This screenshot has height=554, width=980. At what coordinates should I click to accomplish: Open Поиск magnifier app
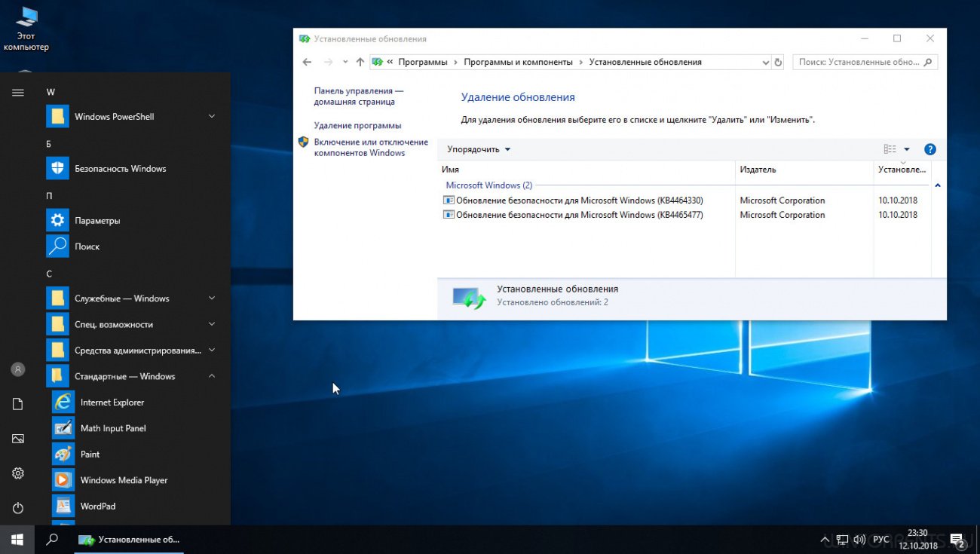tap(57, 246)
